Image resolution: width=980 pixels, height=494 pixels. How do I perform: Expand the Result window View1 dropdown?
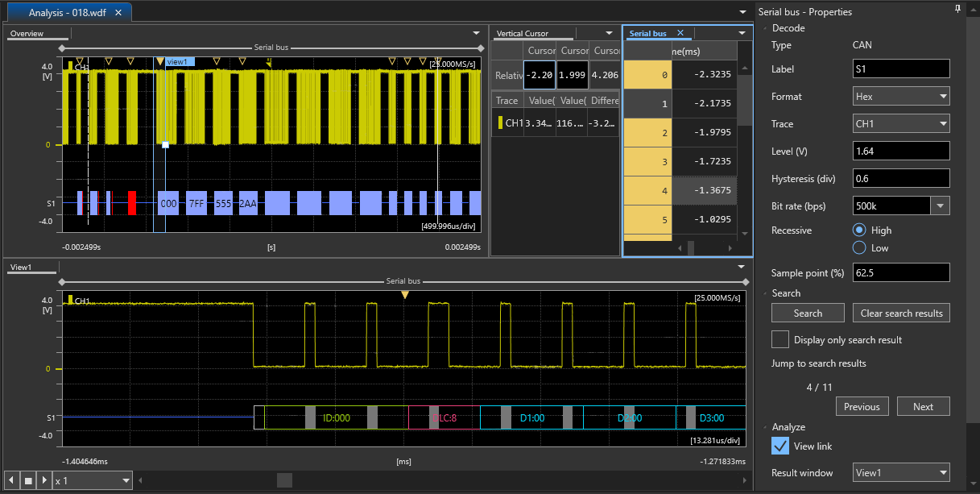click(901, 473)
